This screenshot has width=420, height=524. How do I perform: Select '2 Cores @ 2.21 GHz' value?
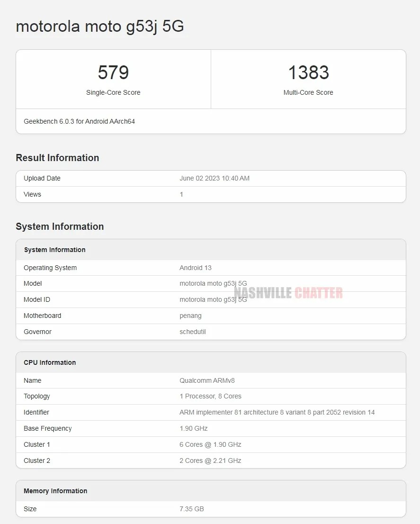coord(210,461)
